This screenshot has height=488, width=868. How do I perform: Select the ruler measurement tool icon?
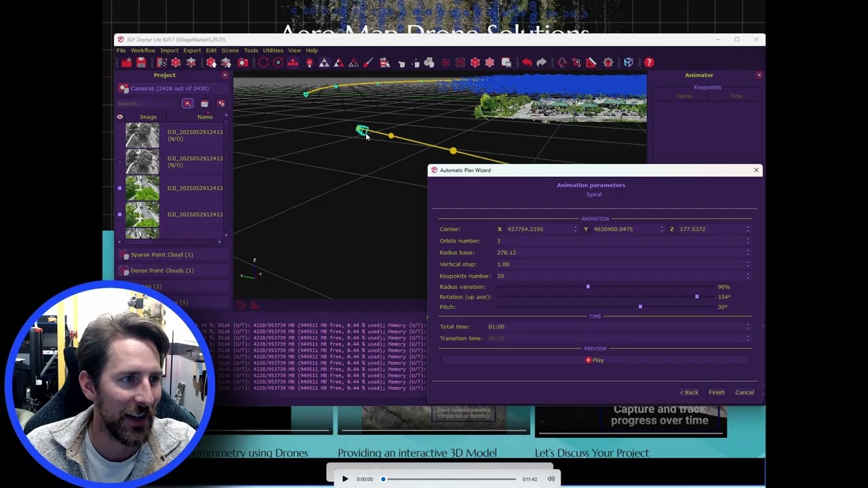click(x=591, y=62)
